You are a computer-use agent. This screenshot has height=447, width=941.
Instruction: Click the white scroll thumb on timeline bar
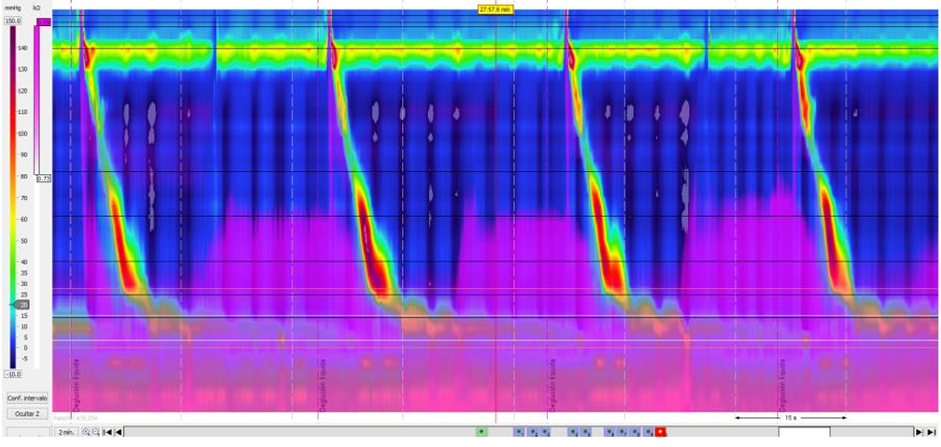pyautogui.click(x=803, y=432)
